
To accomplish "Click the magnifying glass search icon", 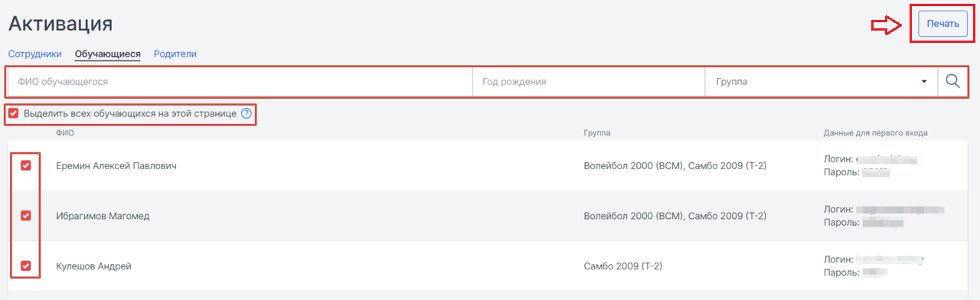I will [952, 81].
